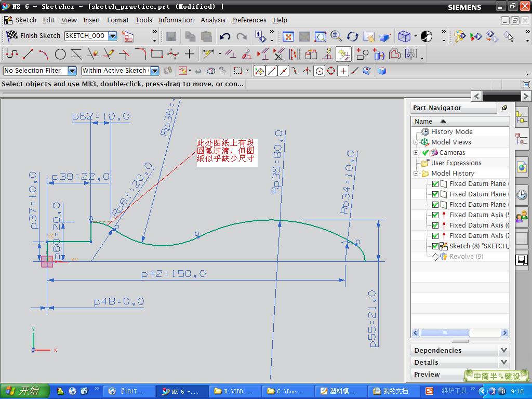Click the Fit view icon
The height and width of the screenshot is (399, 532).
pyautogui.click(x=288, y=36)
